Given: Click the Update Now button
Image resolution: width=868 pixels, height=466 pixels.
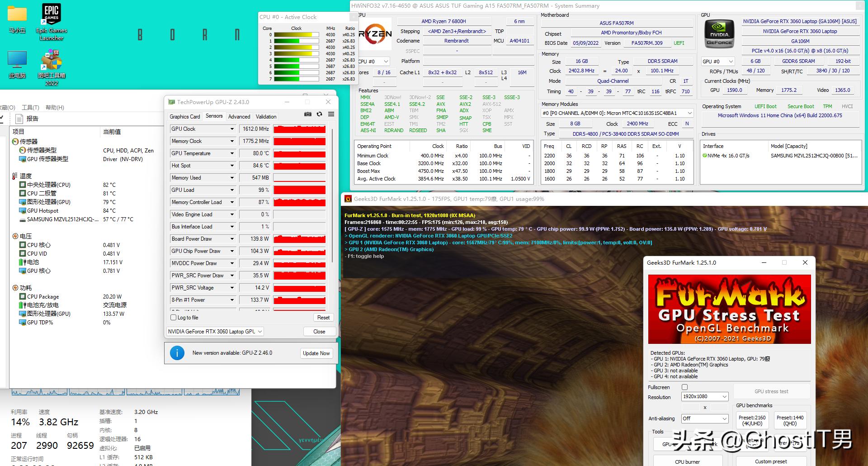Looking at the screenshot, I should (x=316, y=353).
